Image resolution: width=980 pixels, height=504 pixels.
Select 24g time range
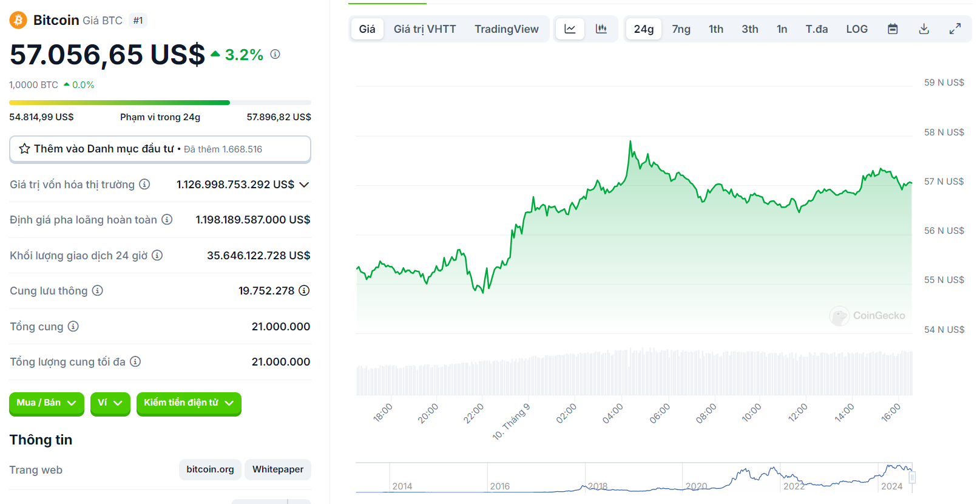tap(644, 29)
